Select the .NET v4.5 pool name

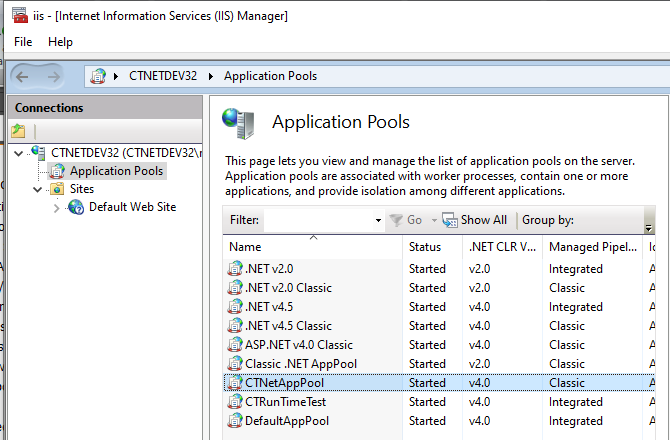tap(269, 307)
